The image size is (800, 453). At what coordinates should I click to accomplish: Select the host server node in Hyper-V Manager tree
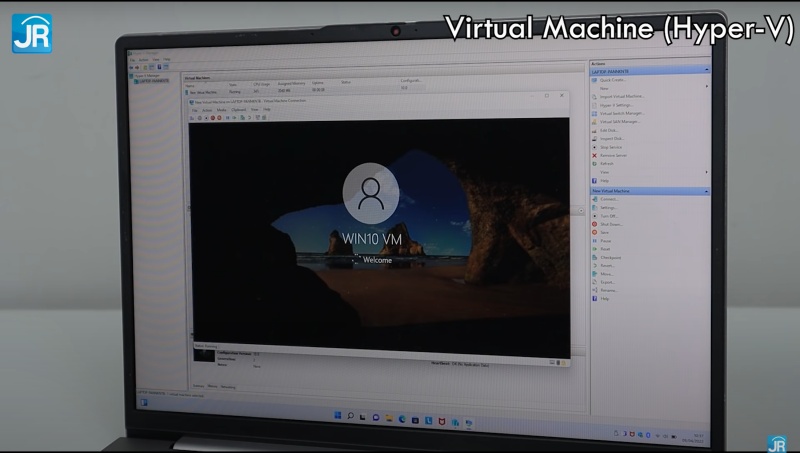(152, 81)
